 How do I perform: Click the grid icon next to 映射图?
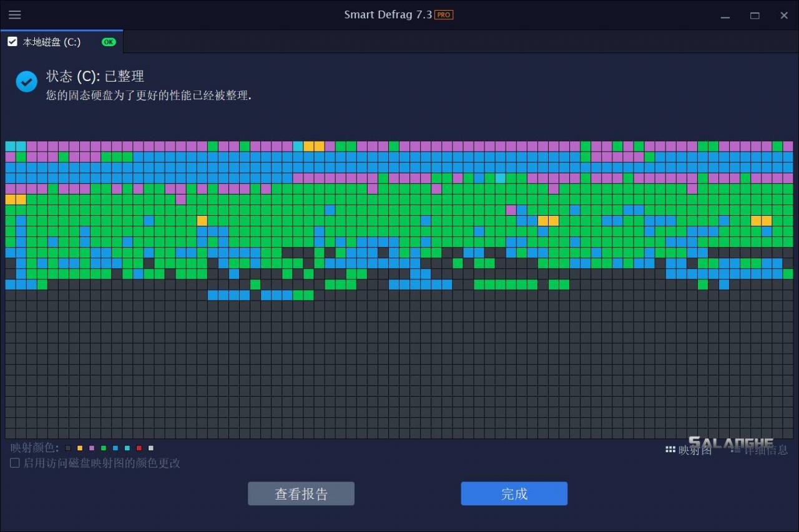tap(670, 450)
